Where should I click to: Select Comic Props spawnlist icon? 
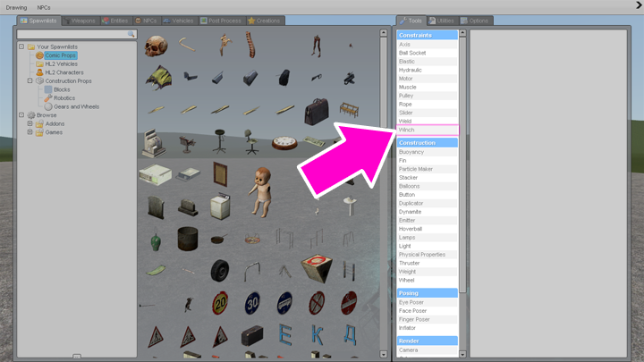pos(39,55)
